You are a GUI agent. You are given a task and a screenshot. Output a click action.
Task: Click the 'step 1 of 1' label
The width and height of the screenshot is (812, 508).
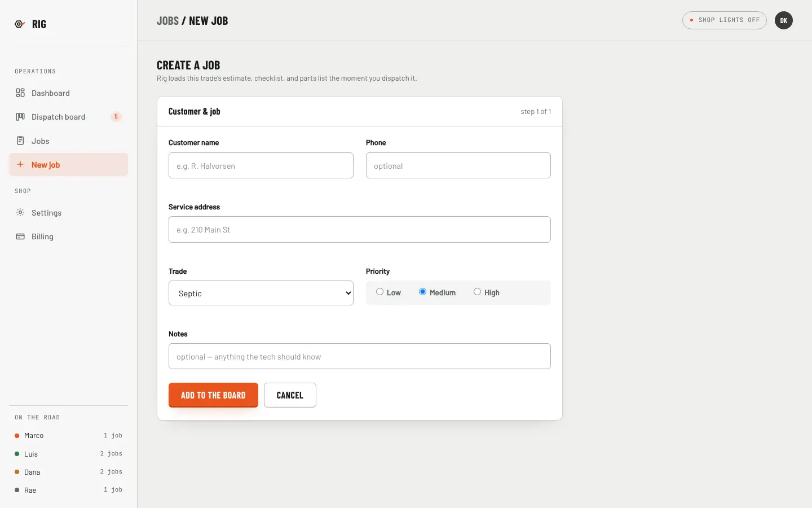point(536,112)
